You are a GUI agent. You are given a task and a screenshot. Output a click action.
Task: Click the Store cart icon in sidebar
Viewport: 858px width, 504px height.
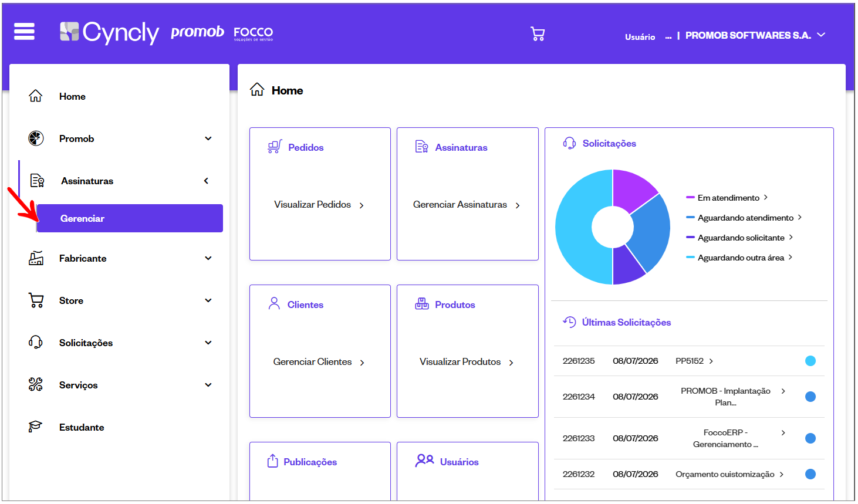tap(36, 300)
